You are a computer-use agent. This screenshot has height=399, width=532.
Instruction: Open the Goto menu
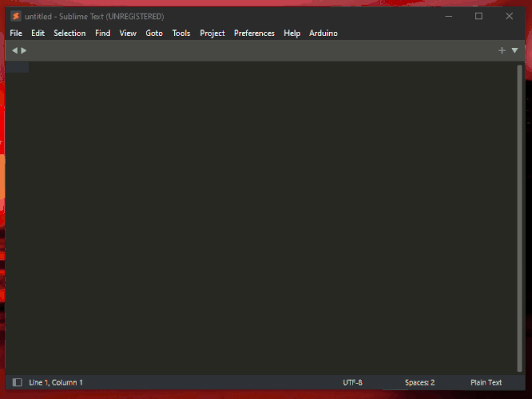[x=154, y=34]
